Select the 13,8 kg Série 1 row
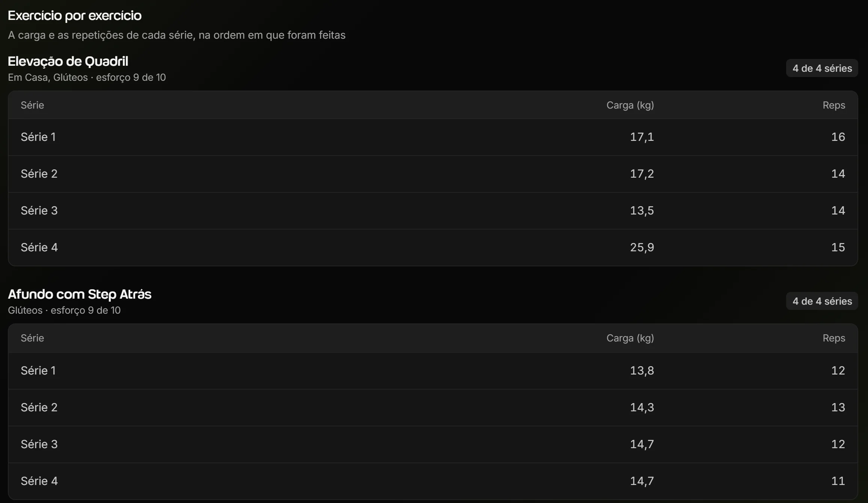This screenshot has width=868, height=503. click(433, 371)
